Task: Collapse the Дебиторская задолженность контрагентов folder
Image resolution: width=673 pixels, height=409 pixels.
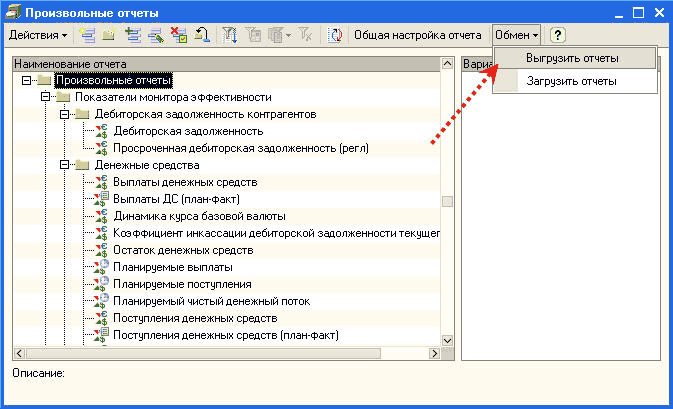Action: tap(63, 114)
